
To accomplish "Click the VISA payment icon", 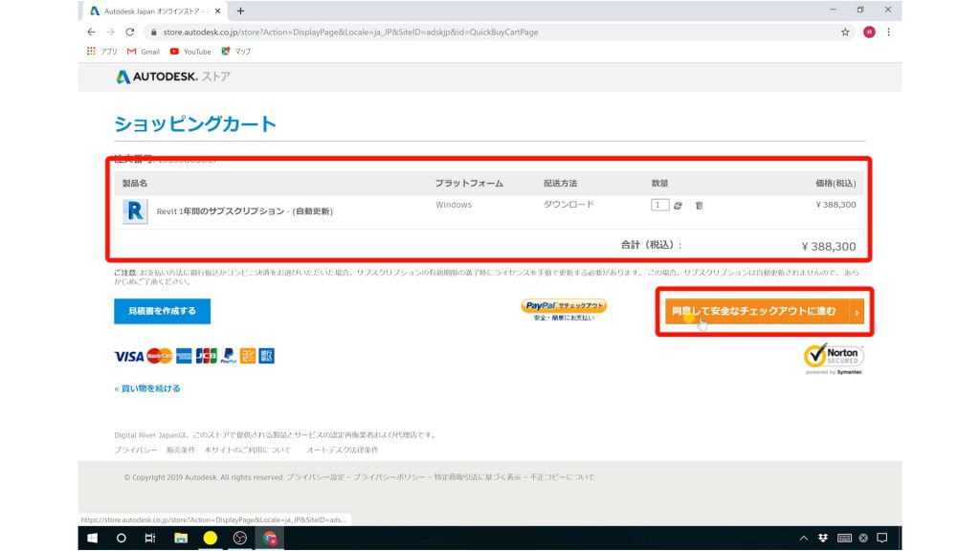I will [128, 355].
